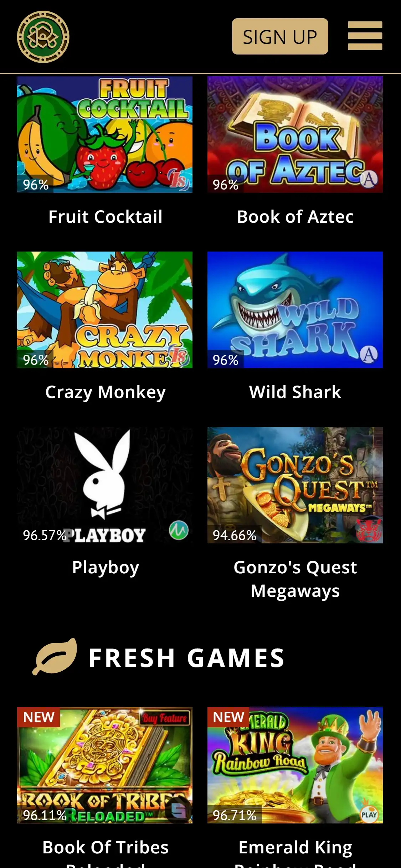401x868 pixels.
Task: Click the 94.66% RTP label
Action: tap(235, 535)
